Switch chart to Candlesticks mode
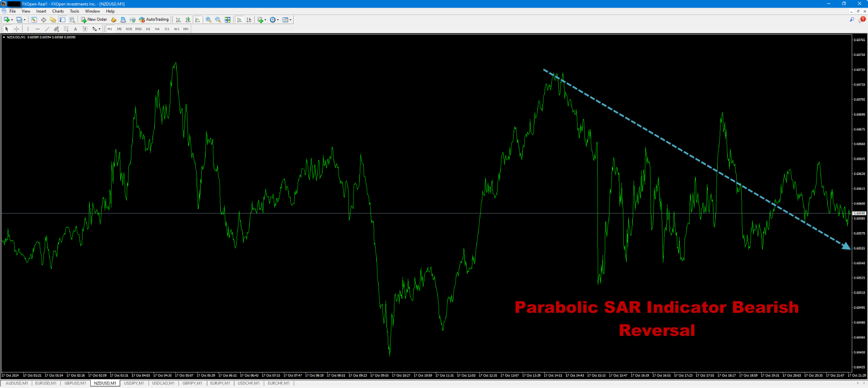 click(x=188, y=19)
